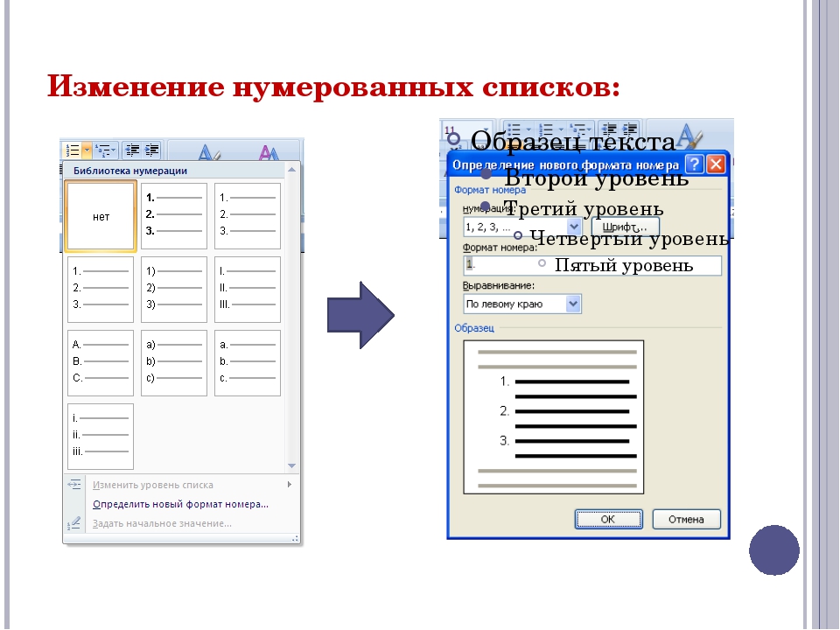Click the blue A Quick Styles icon above the numbering library
The image size is (840, 630).
tap(208, 152)
